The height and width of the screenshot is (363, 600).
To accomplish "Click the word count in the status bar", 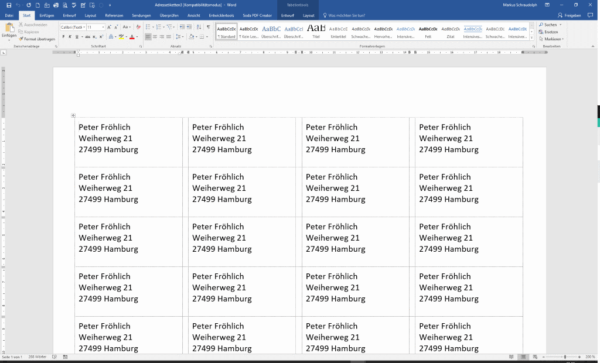I will point(37,356).
